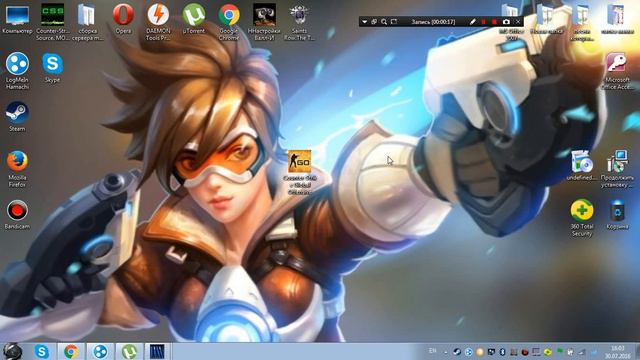Viewport: 640px width, 360px height.
Task: Click the Запись timer label
Action: (x=433, y=22)
